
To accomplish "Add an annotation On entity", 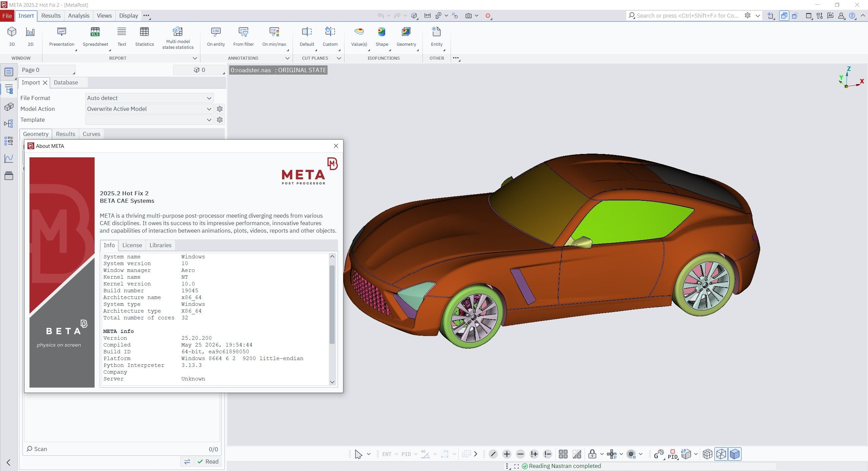I will pyautogui.click(x=216, y=36).
